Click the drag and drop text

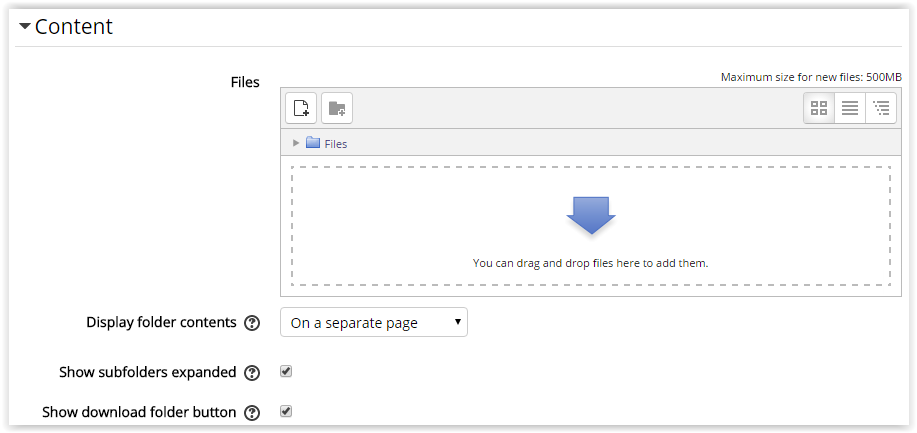pos(591,263)
